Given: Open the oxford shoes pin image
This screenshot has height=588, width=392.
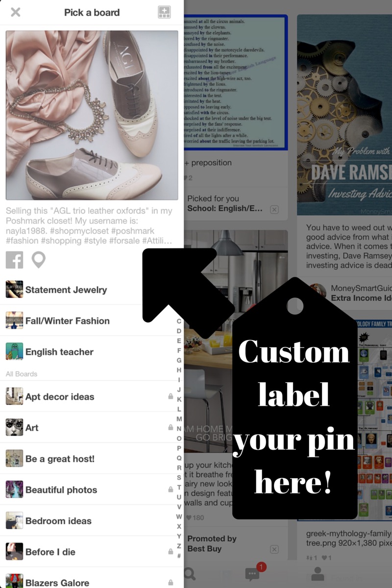Looking at the screenshot, I should click(x=92, y=115).
